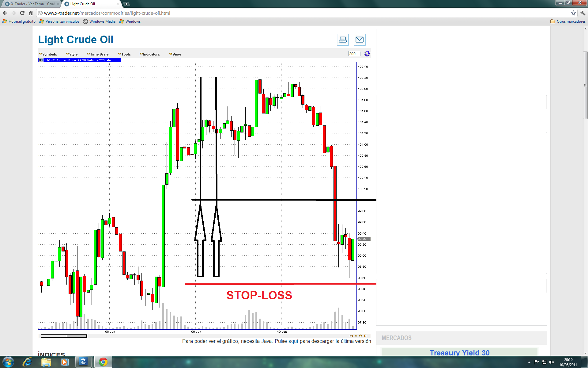Open the Tools chart menu
The height and width of the screenshot is (368, 588).
point(125,54)
